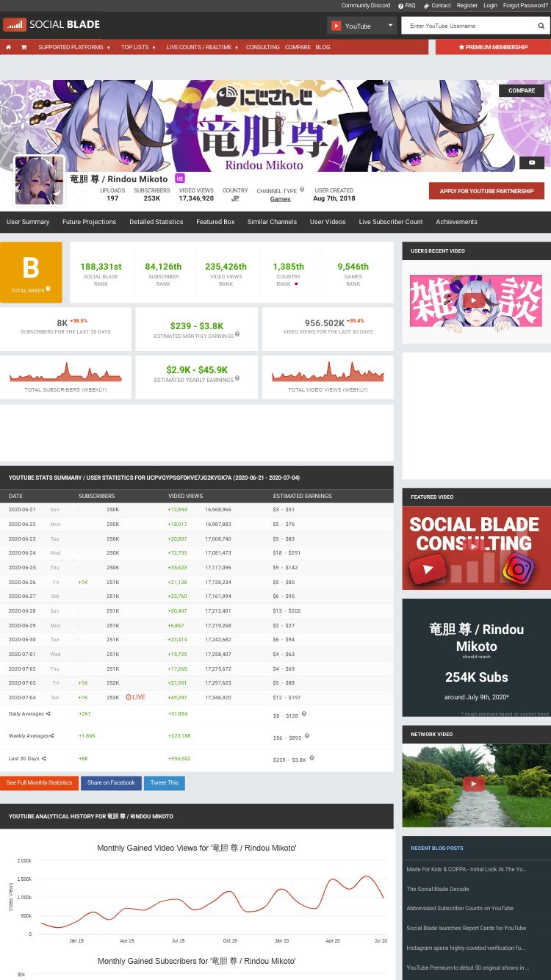551x980 pixels.
Task: Switch to the Detailed Statistics tab
Action: pyautogui.click(x=156, y=222)
